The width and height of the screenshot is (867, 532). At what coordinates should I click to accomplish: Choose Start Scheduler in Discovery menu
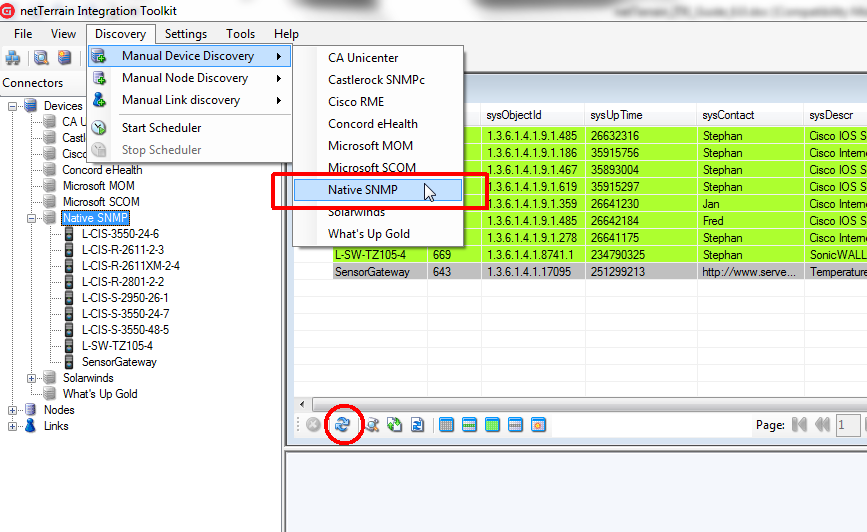[161, 128]
